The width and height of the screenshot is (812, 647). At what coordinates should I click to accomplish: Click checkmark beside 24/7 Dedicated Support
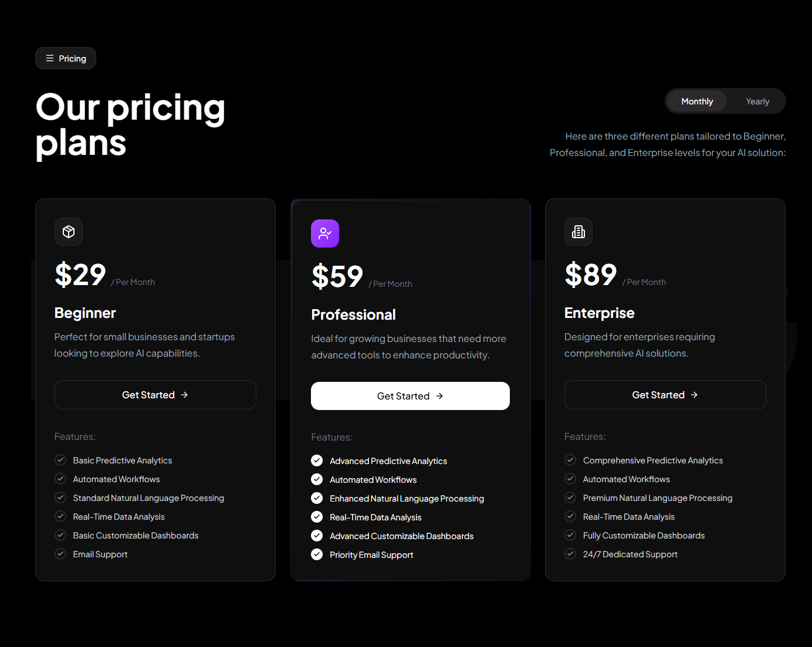pyautogui.click(x=570, y=554)
